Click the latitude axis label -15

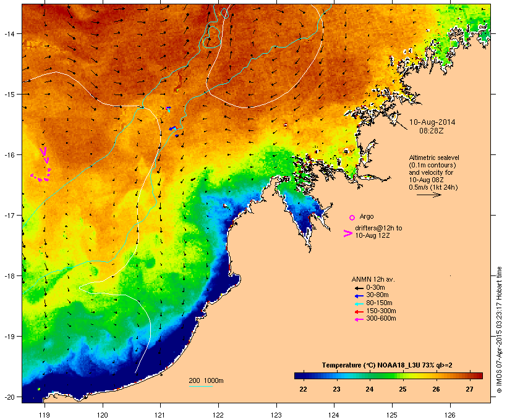coord(9,94)
